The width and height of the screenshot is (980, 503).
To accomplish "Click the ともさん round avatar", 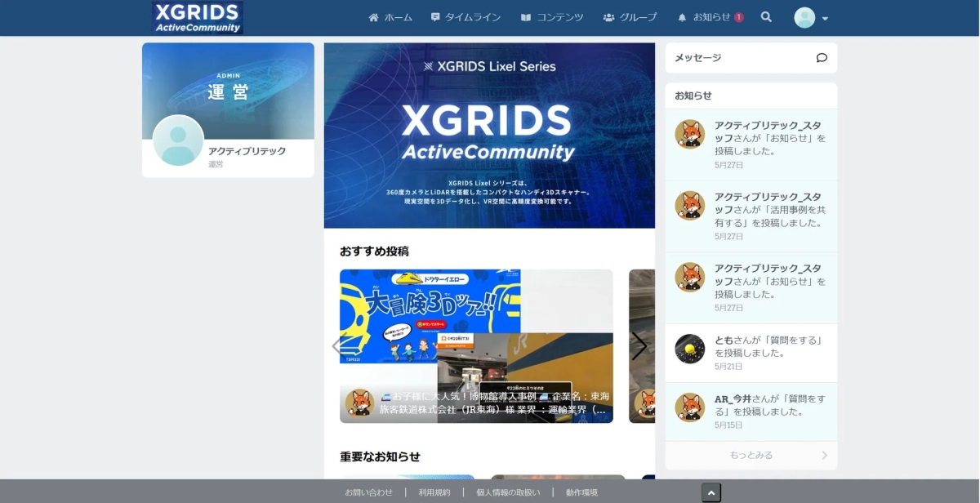I will (690, 349).
